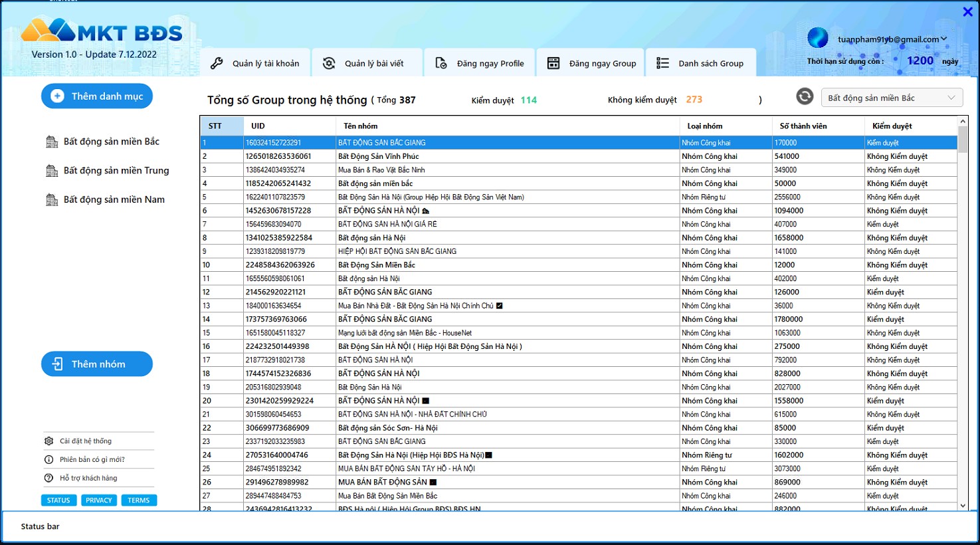Click the Kiểm duyệt count 114
Image resolution: width=980 pixels, height=545 pixels.
click(529, 100)
